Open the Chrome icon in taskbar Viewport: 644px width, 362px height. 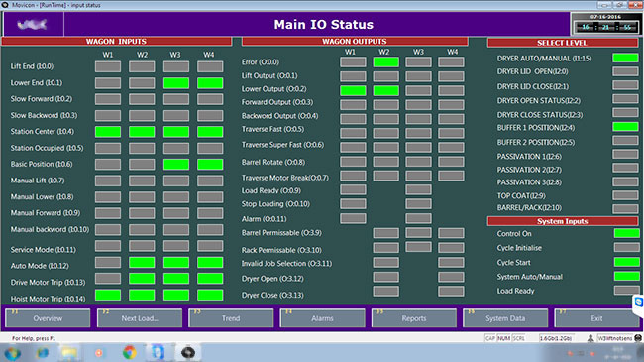point(130,352)
